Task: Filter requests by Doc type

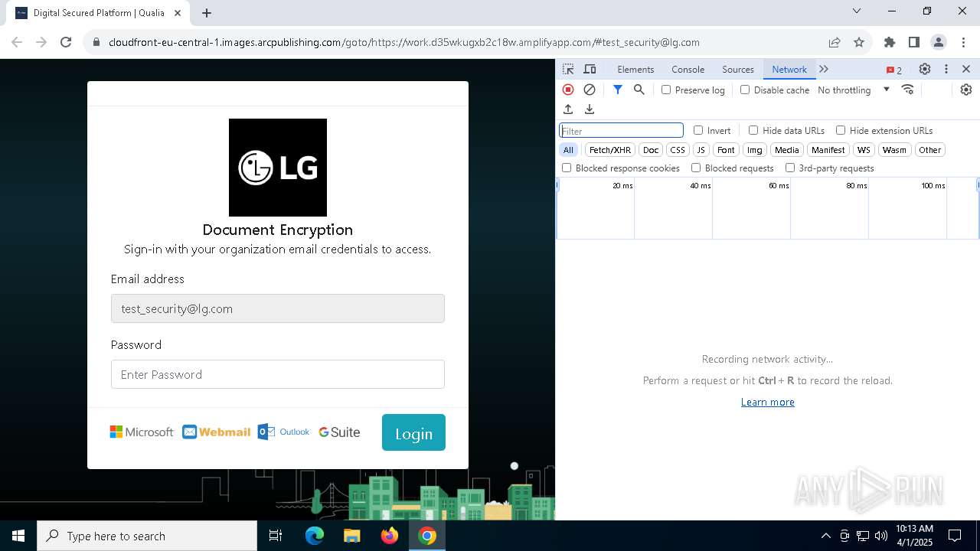Action: point(651,150)
